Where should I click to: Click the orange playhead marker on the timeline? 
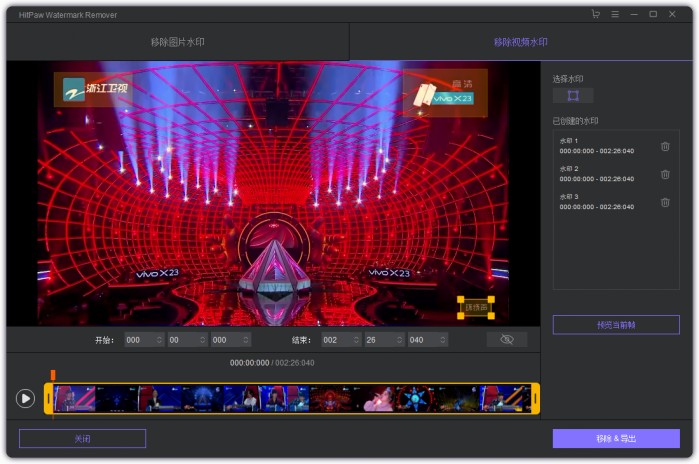[53, 375]
